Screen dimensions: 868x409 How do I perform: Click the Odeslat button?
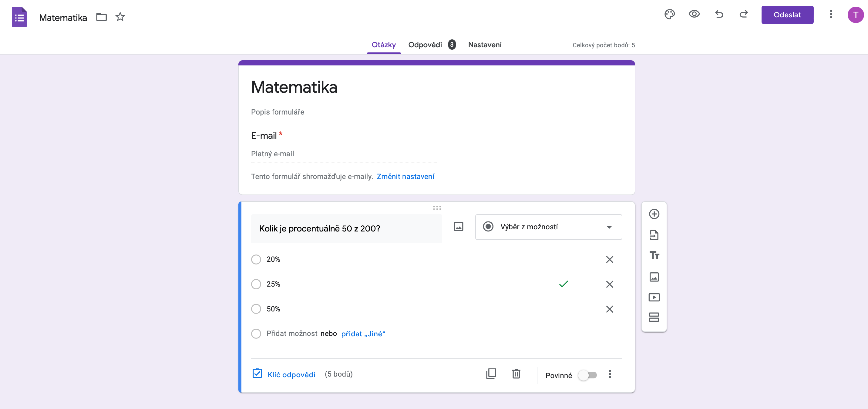point(788,15)
